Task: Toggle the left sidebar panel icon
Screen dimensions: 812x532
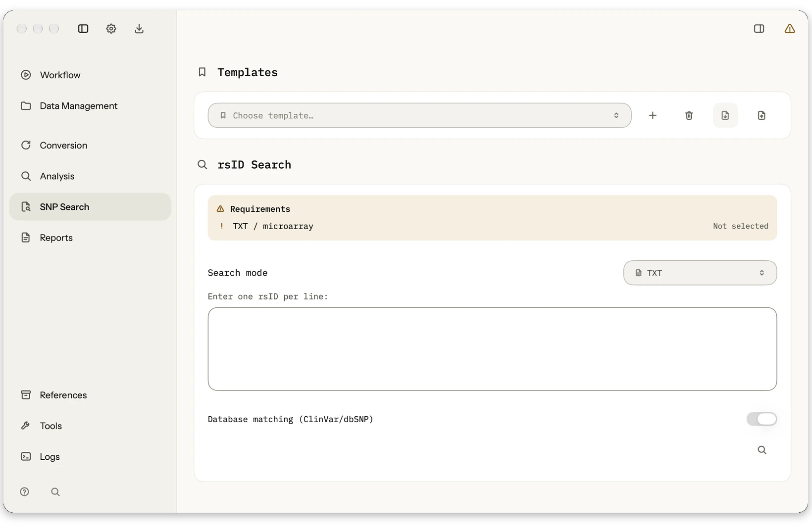Action: pyautogui.click(x=83, y=29)
